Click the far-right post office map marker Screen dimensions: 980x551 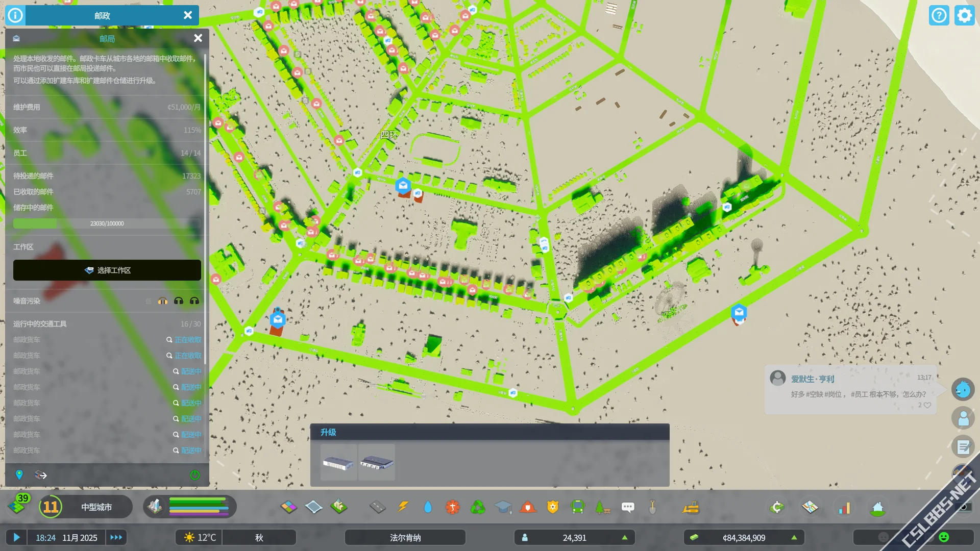click(739, 312)
